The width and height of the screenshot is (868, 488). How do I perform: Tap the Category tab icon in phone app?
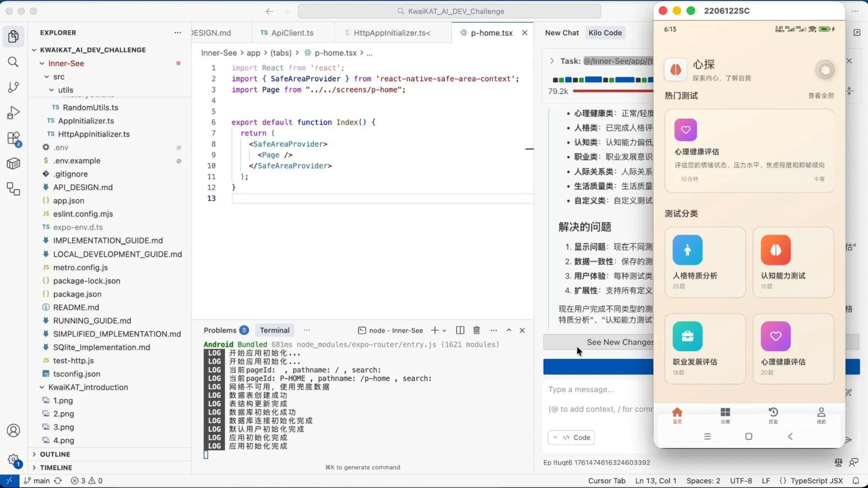click(725, 415)
